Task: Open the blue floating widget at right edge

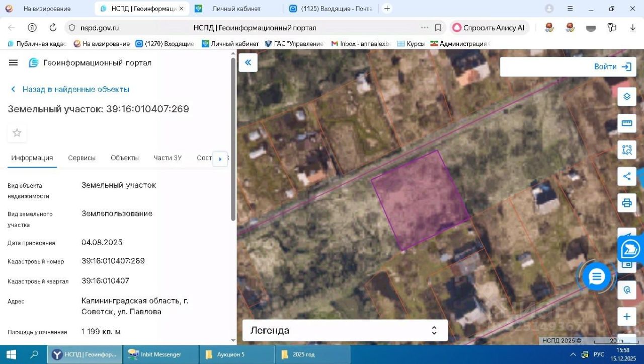Action: pyautogui.click(x=631, y=249)
